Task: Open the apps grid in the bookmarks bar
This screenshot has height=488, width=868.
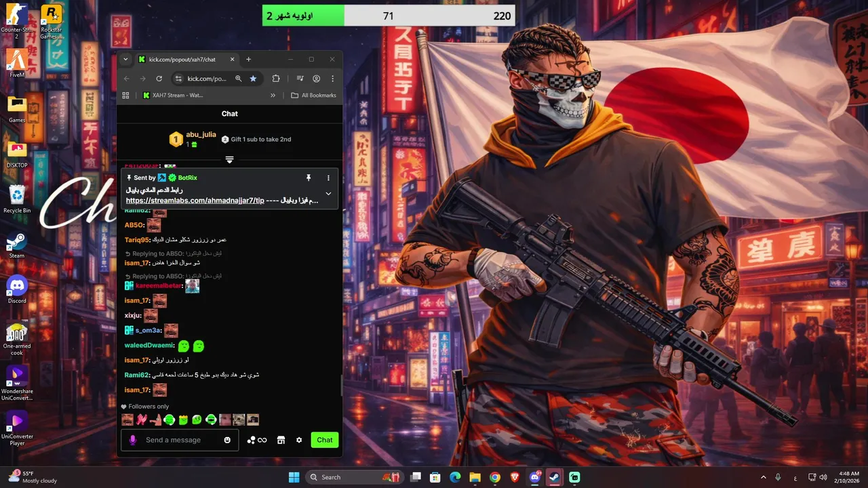Action: point(126,96)
